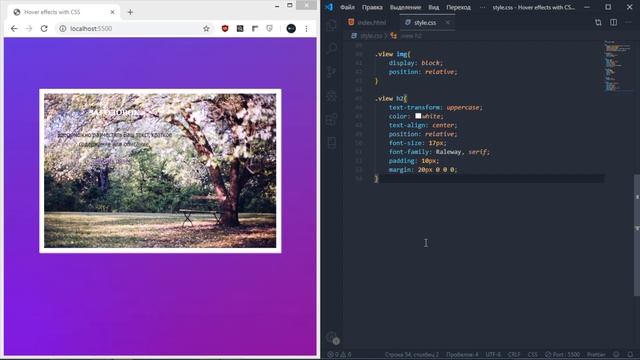Open the Run and Debug view
Viewport: 640px width, 360px height.
pos(331,96)
